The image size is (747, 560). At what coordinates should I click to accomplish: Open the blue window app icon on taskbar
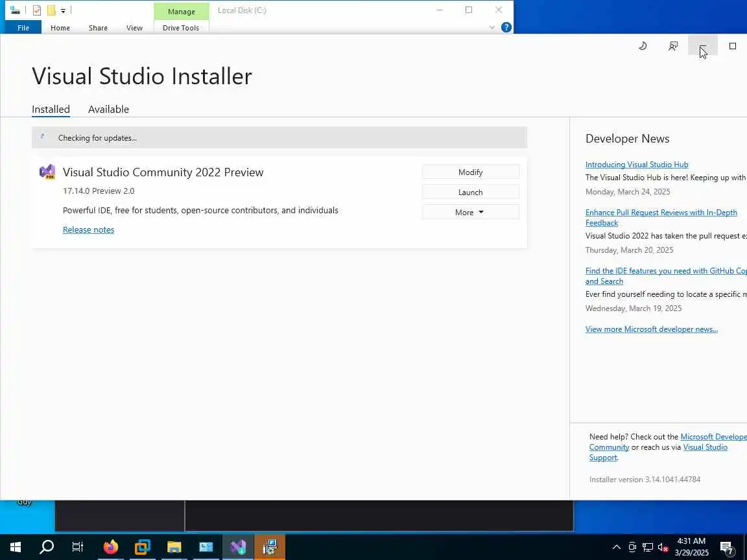tap(206, 546)
